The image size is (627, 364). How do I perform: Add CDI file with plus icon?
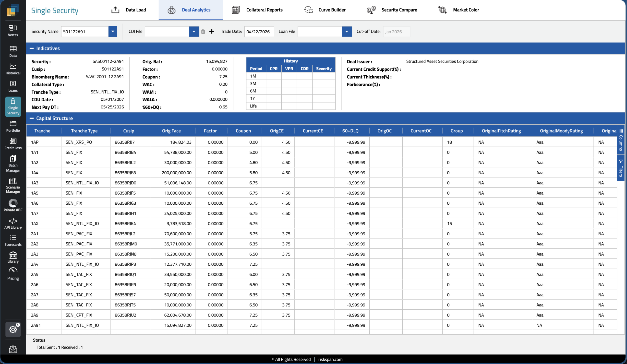pos(211,31)
